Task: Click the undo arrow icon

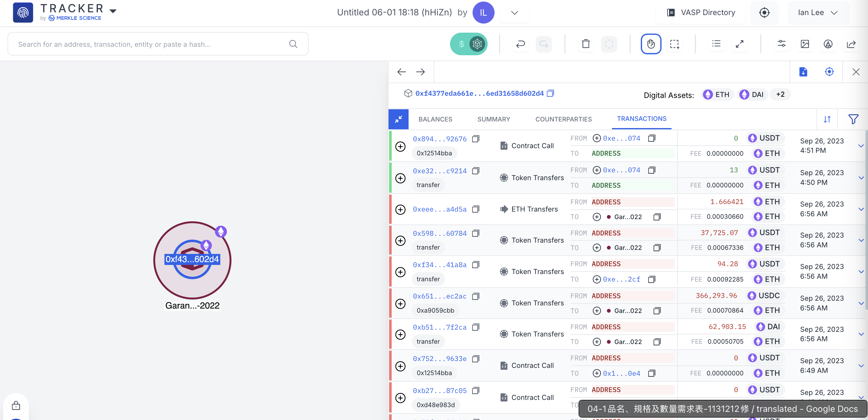Action: coord(520,44)
